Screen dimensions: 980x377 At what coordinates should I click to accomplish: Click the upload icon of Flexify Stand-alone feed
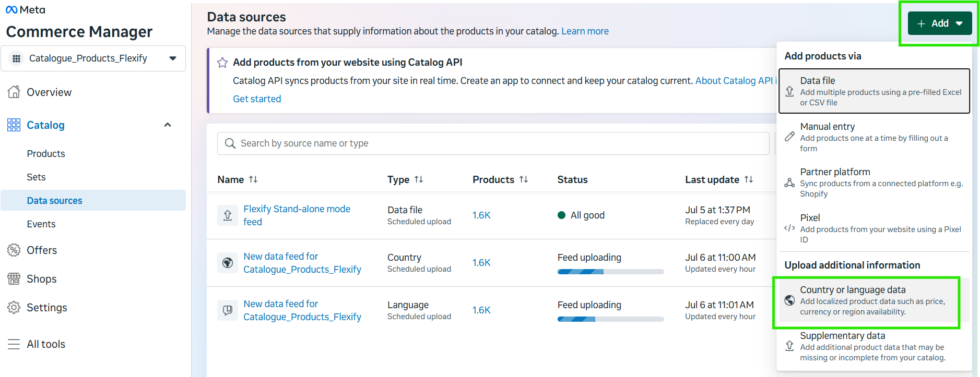tap(228, 215)
